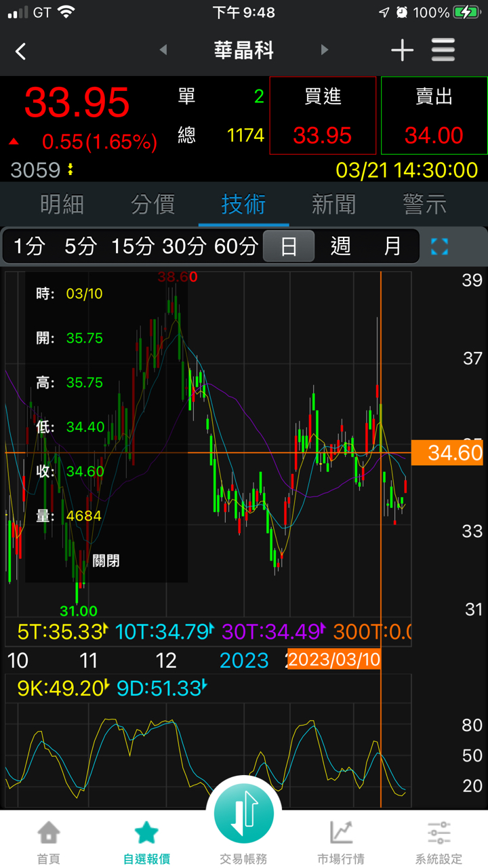Open the 9D:51.33 indicator setting
The width and height of the screenshot is (488, 868).
162,688
